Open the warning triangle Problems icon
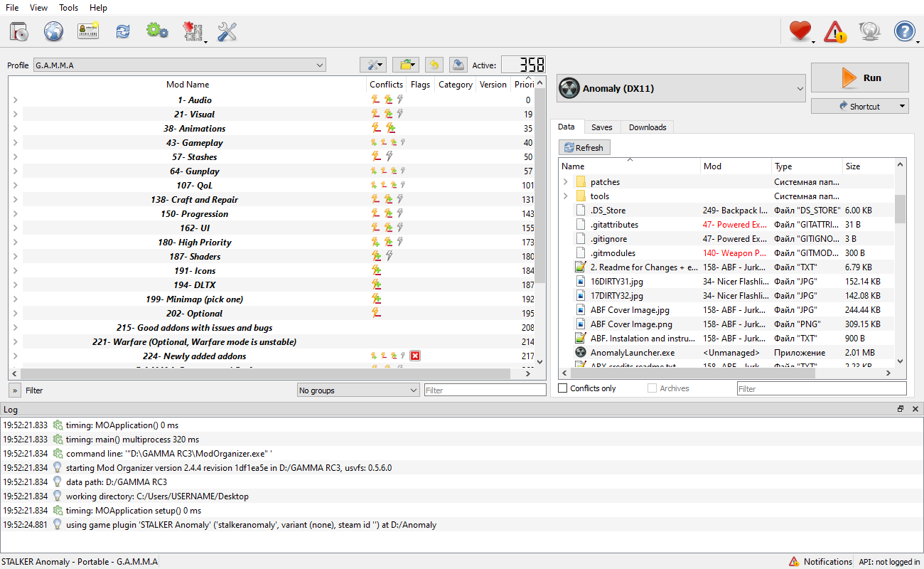The image size is (924, 569). (x=835, y=31)
